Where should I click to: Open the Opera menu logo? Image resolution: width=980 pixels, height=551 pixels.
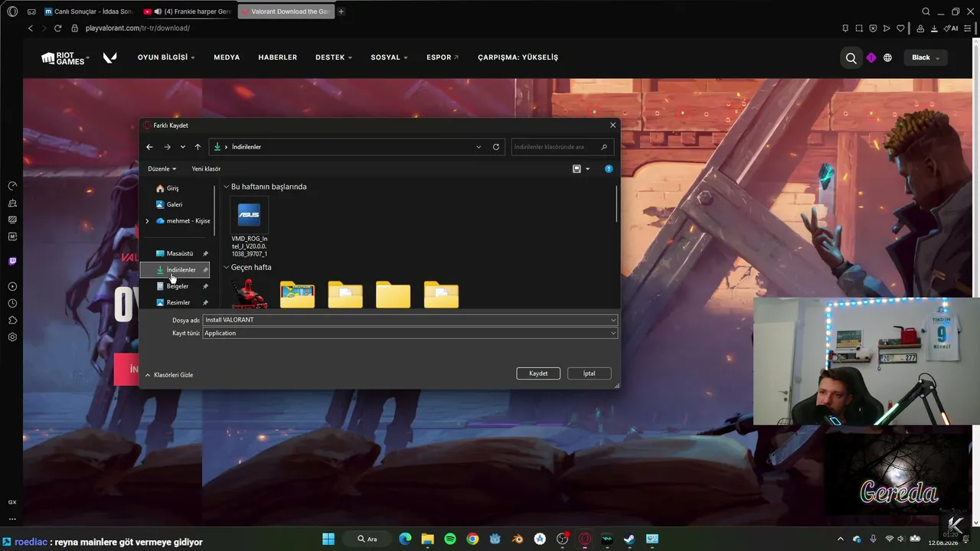pos(12,11)
